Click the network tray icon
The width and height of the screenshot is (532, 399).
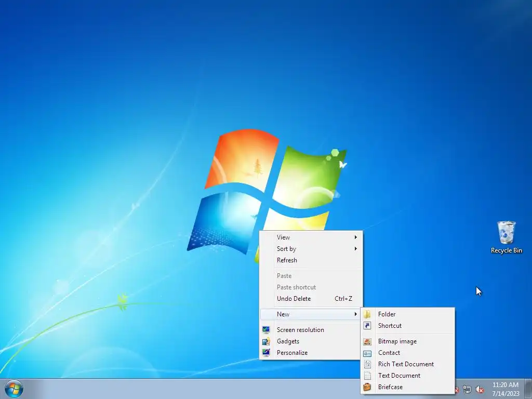click(467, 390)
